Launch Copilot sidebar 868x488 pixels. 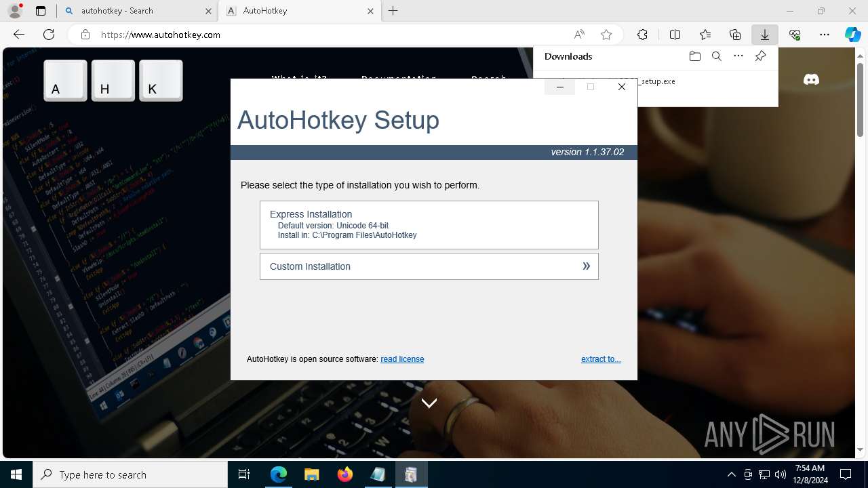(x=853, y=35)
